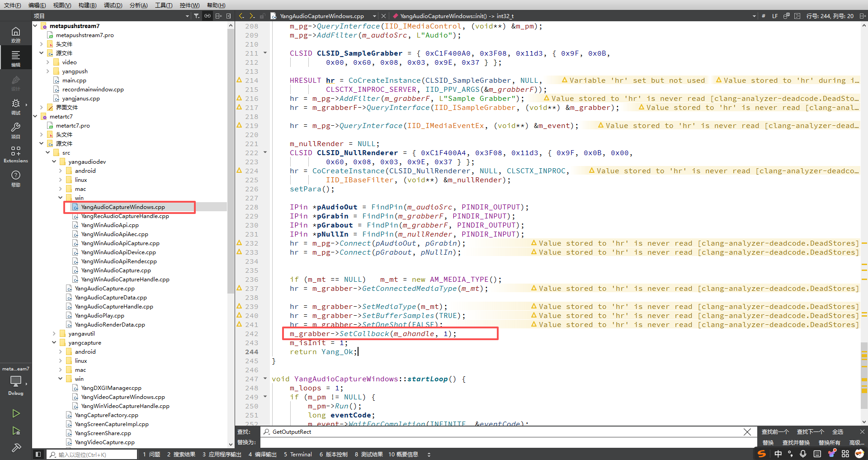The width and height of the screenshot is (868, 460).
Task: Open metapushstream7.pro file
Action: [x=85, y=35]
